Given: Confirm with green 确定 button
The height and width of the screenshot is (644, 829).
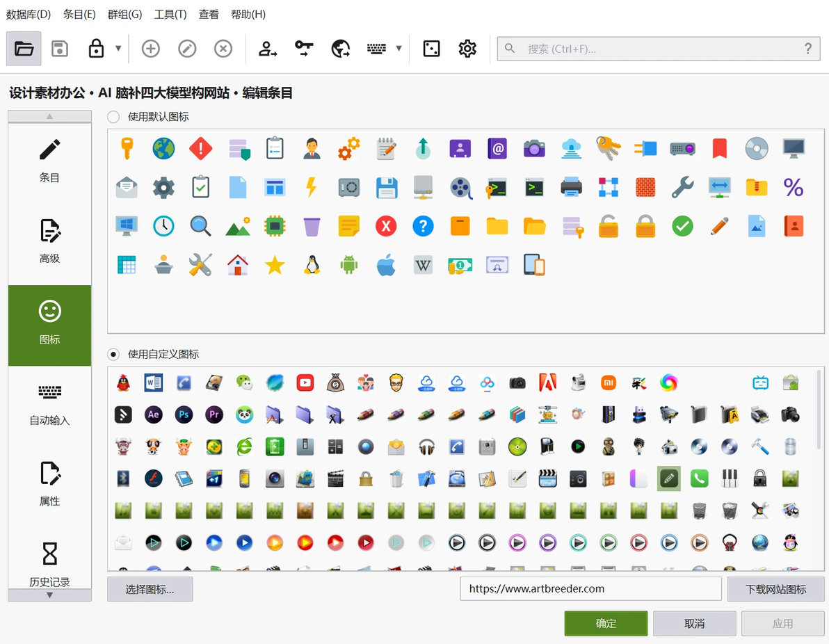Looking at the screenshot, I should 606,623.
